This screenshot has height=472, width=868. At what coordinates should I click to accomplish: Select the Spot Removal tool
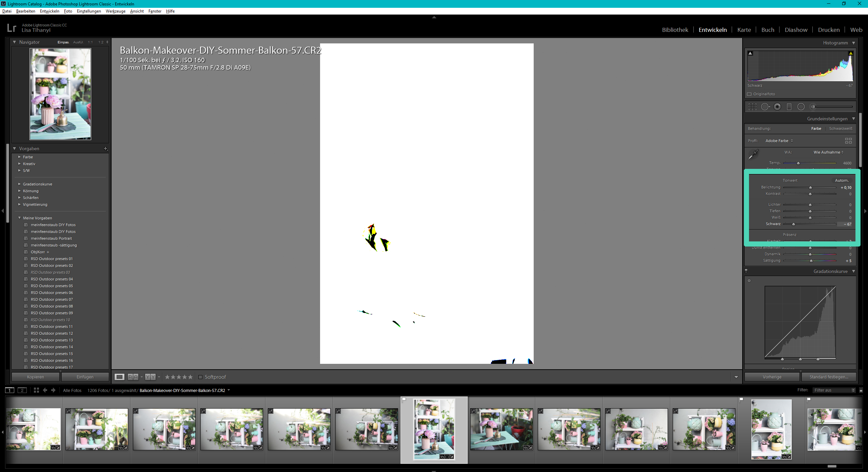[x=765, y=107]
